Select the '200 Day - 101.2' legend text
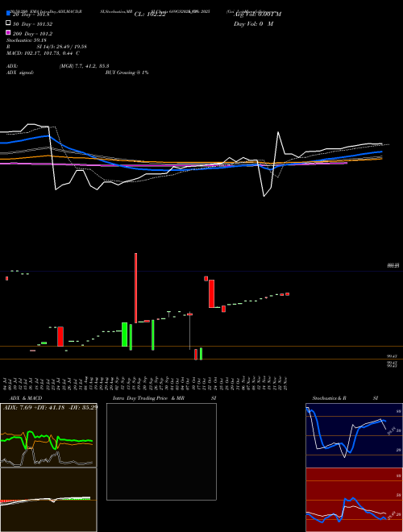Image resolution: width=403 pixels, height=532 pixels. pyautogui.click(x=32, y=34)
